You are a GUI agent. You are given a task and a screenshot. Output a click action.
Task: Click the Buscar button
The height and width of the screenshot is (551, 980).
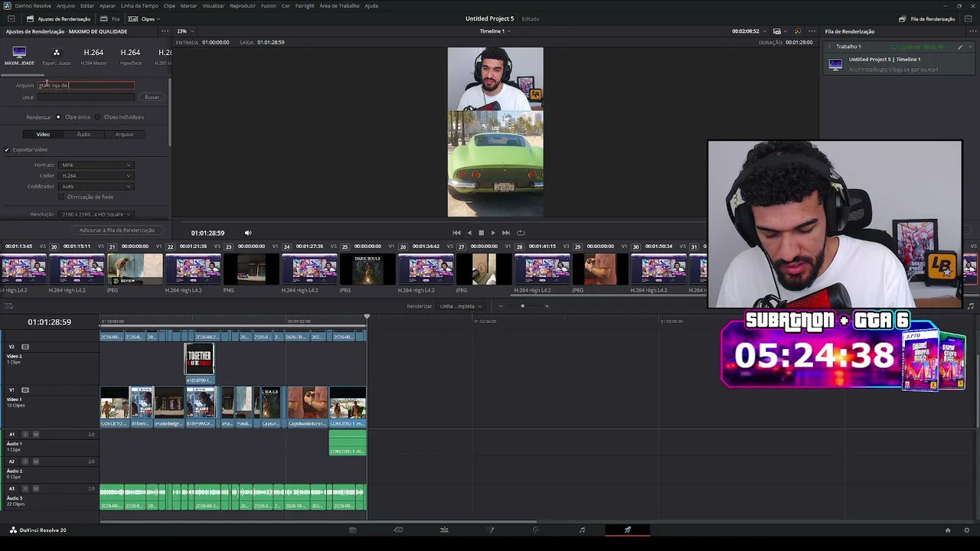[x=152, y=97]
